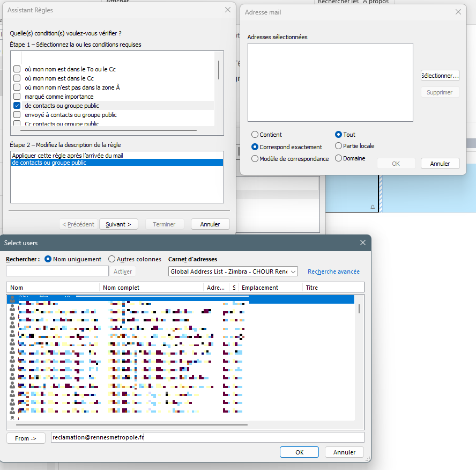The width and height of the screenshot is (476, 470).
Task: Check 'où mon nom est dans le Cc'
Action: tap(17, 78)
